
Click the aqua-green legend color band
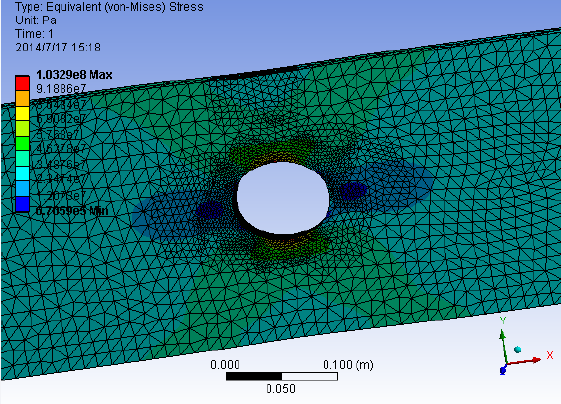point(22,159)
